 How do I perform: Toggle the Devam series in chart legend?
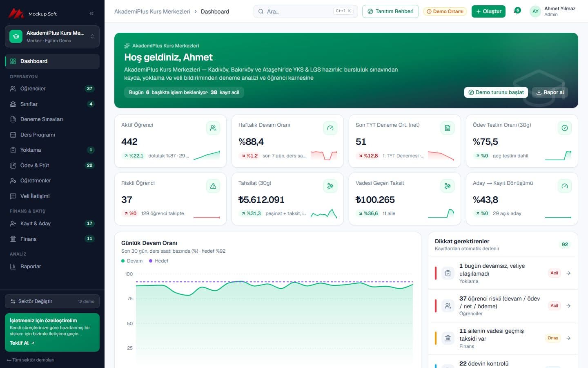[x=132, y=261]
